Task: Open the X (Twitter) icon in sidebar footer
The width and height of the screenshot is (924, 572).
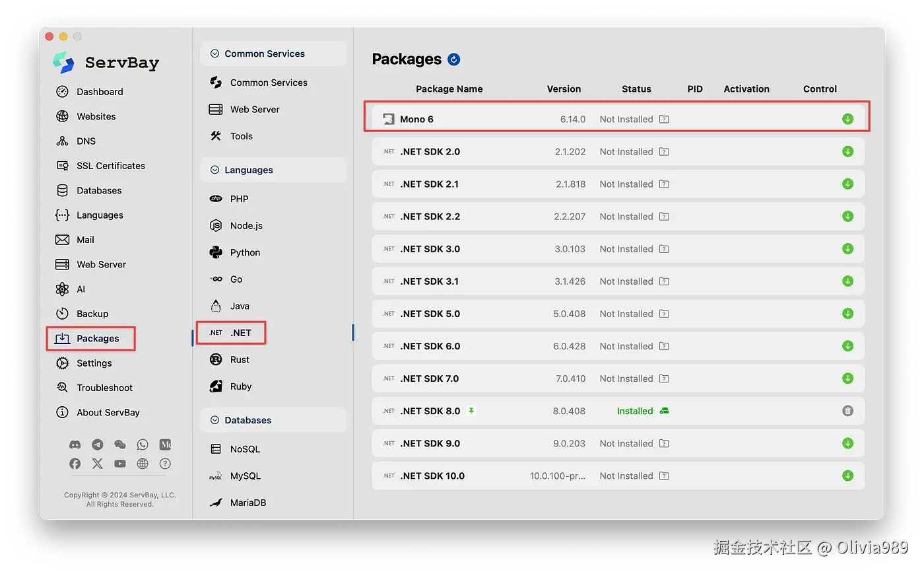Action: point(98,464)
